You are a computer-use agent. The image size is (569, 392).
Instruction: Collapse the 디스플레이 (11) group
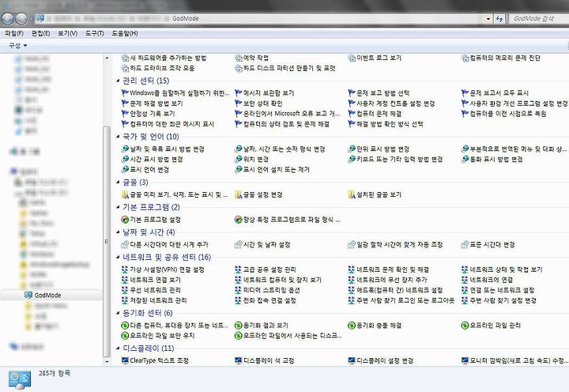(x=118, y=348)
